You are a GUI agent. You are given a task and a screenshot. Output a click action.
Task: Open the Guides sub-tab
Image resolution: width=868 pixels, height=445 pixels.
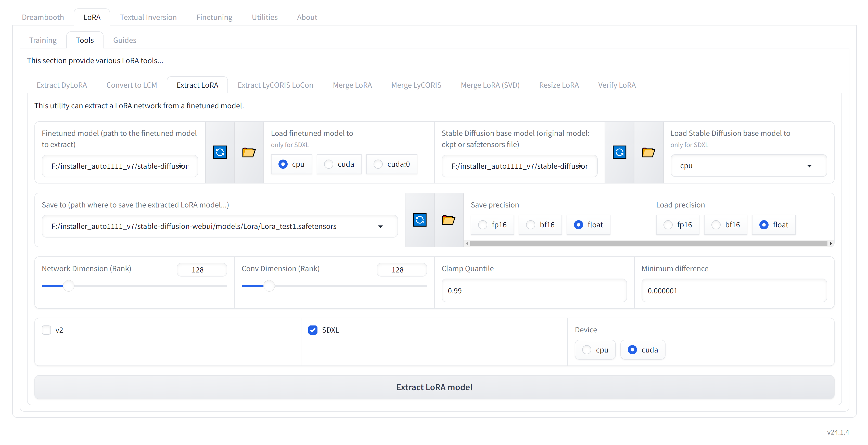pos(125,40)
